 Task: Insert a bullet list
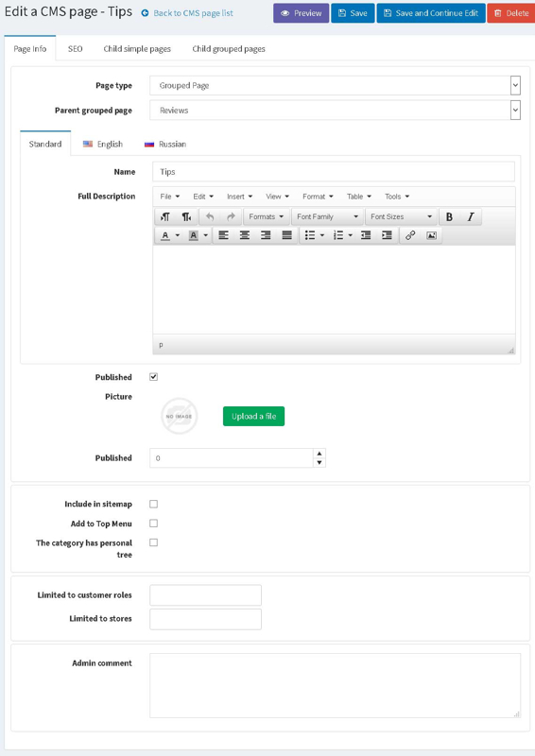point(310,235)
